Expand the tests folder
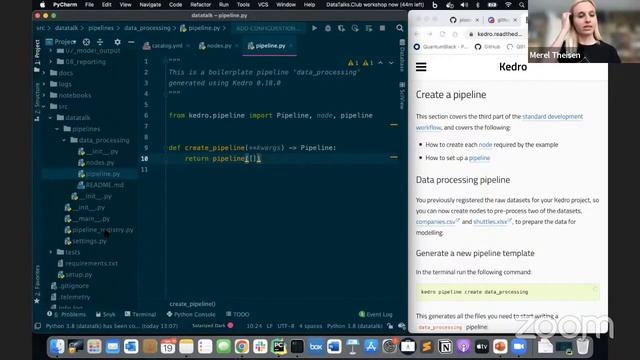 (x=51, y=252)
